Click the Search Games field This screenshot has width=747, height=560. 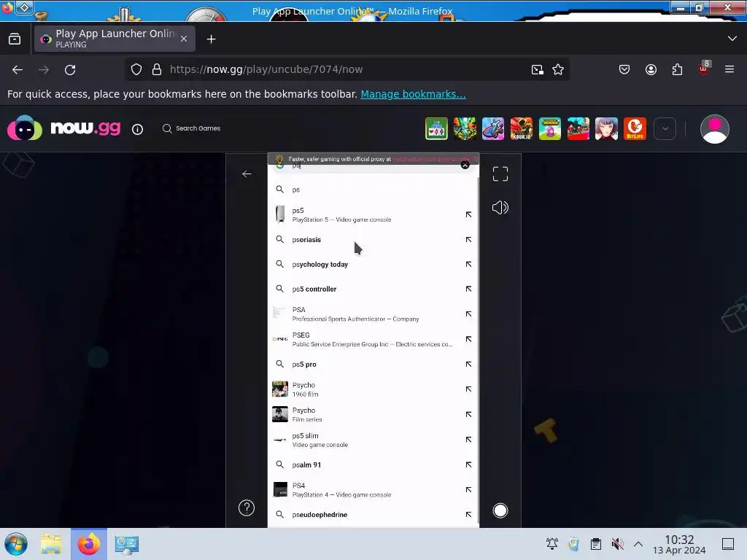coord(192,128)
